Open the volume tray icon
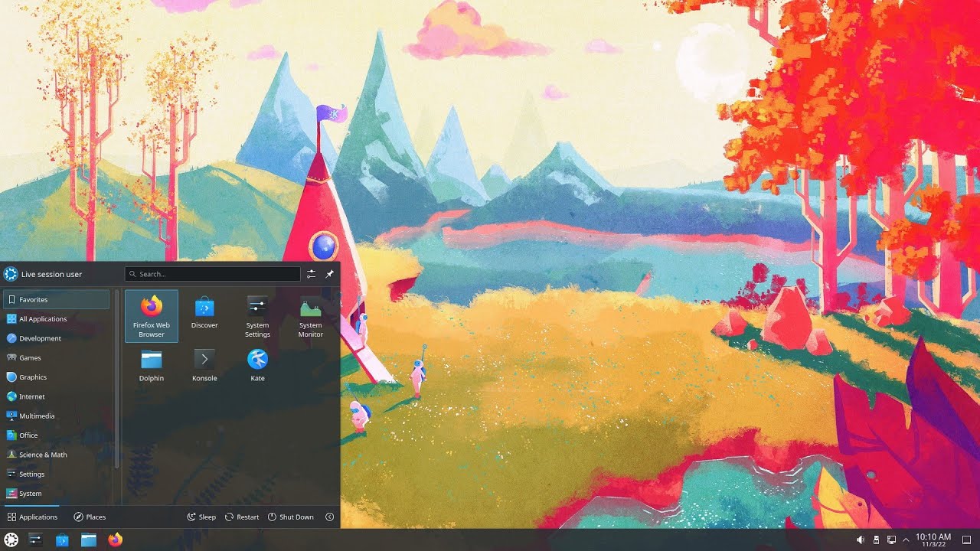 tap(860, 540)
